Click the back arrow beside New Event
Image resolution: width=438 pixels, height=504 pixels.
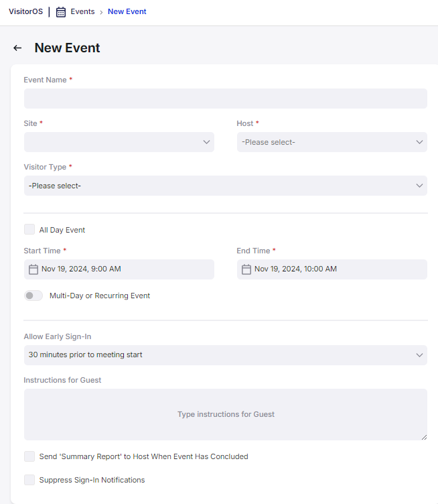tap(17, 48)
